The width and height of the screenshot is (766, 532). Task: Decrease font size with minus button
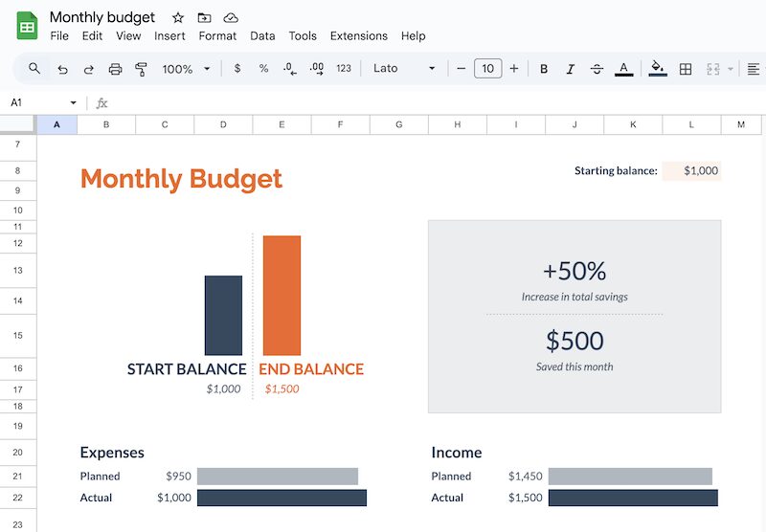pos(461,69)
